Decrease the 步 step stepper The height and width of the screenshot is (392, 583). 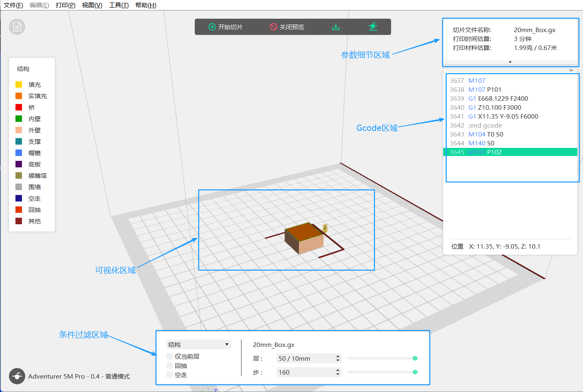point(338,374)
